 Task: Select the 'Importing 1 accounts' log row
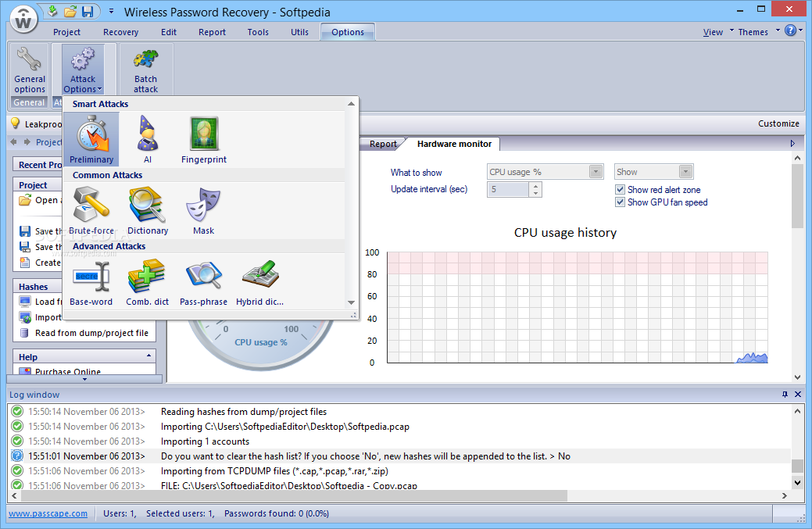click(x=399, y=441)
